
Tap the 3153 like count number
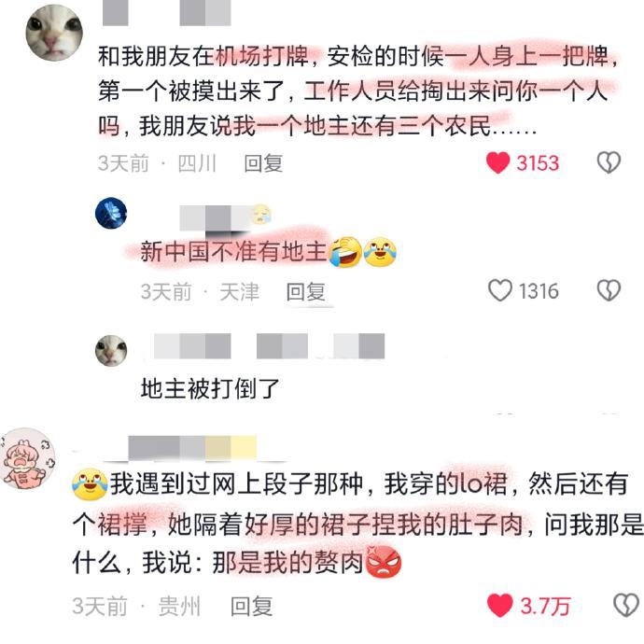[538, 163]
